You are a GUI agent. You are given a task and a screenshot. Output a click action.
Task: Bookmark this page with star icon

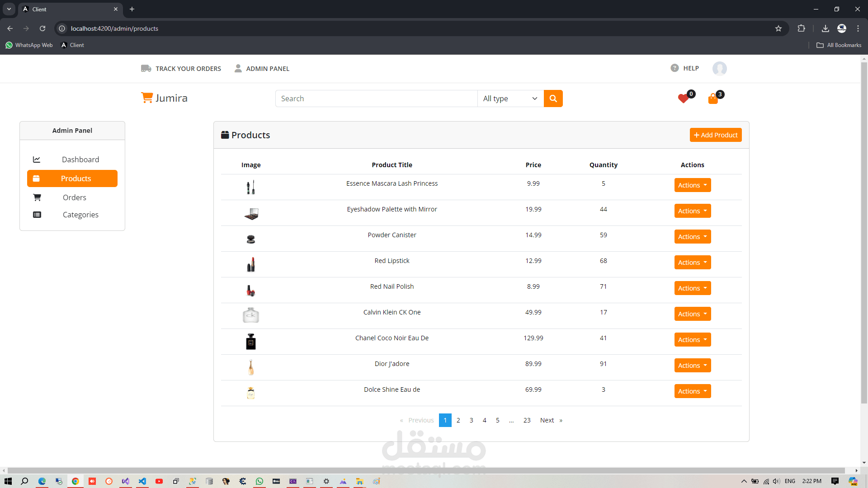pyautogui.click(x=778, y=28)
